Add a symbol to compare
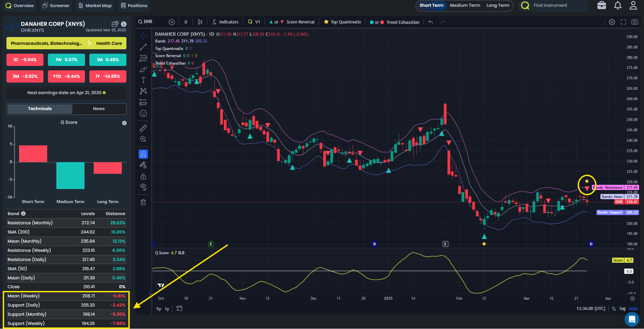The image size is (644, 329). coord(172,22)
